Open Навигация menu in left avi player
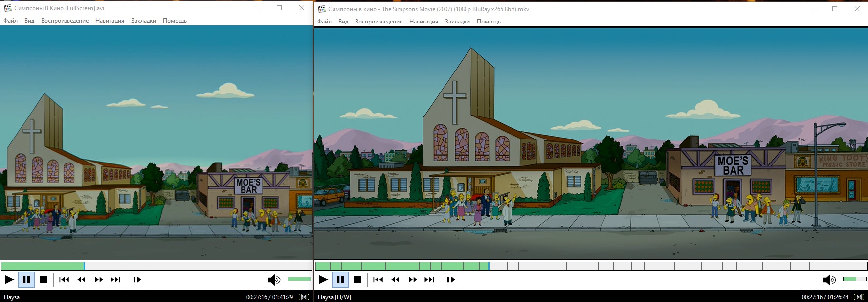 tap(110, 21)
